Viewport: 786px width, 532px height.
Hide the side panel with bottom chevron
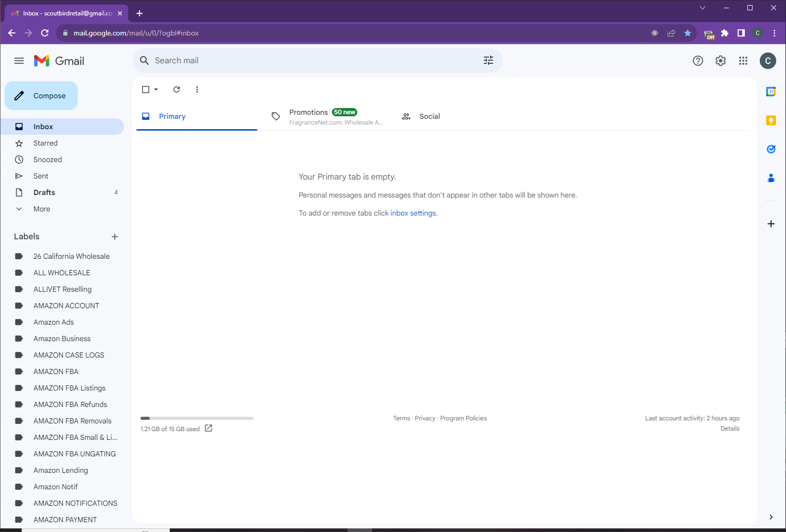pyautogui.click(x=771, y=517)
